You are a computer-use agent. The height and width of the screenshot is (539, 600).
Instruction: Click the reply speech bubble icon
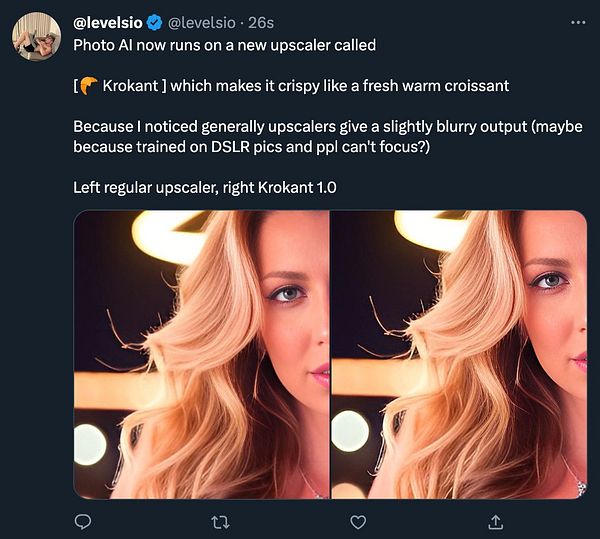(x=83, y=522)
